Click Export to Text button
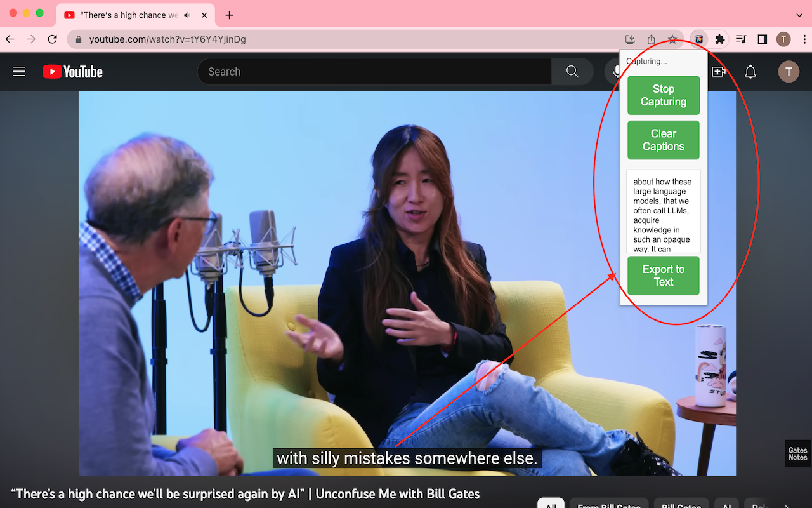Image resolution: width=812 pixels, height=508 pixels. click(664, 276)
